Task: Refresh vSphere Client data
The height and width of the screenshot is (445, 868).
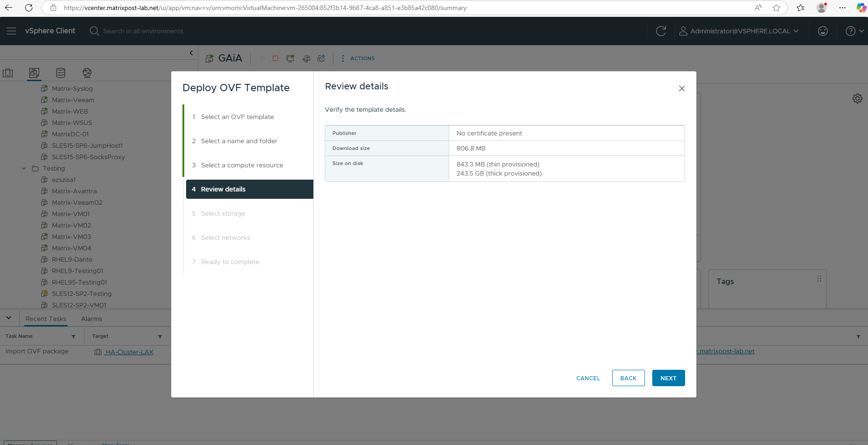Action: [x=661, y=31]
